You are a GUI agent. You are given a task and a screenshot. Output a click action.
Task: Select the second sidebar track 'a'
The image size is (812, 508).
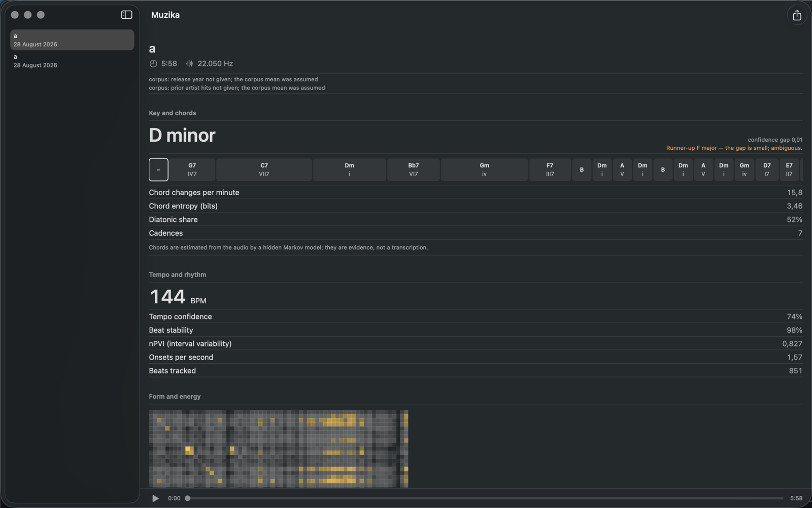(x=72, y=60)
